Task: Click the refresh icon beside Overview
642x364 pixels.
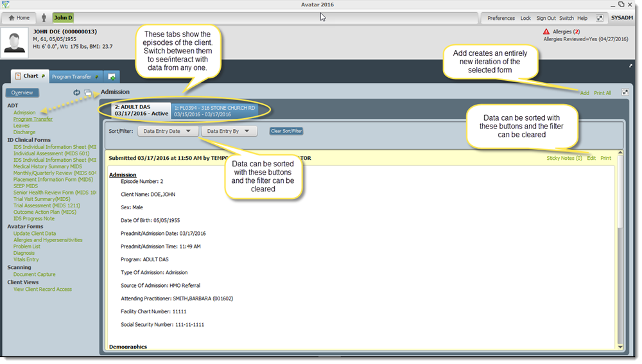Action: tap(76, 92)
